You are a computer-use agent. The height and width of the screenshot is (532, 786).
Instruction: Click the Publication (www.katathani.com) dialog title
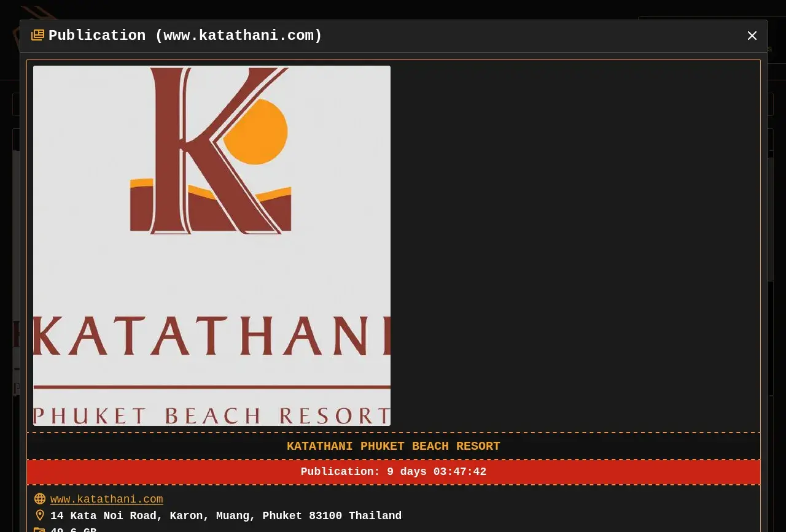pos(185,36)
